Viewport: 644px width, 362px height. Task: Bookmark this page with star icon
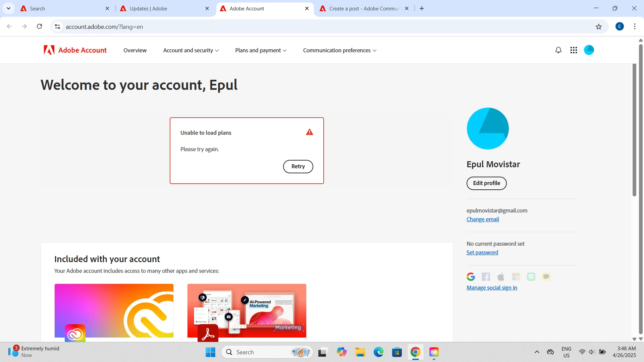[599, 27]
